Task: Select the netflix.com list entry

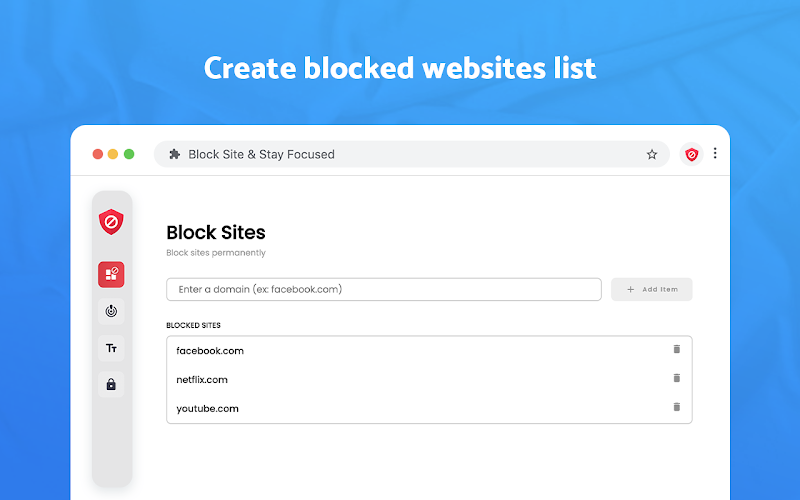Action: point(429,380)
